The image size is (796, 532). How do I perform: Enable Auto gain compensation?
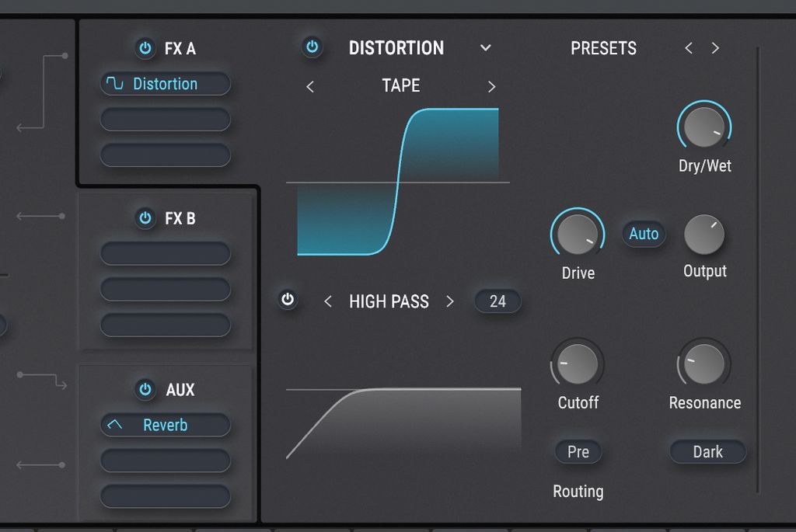tap(643, 233)
